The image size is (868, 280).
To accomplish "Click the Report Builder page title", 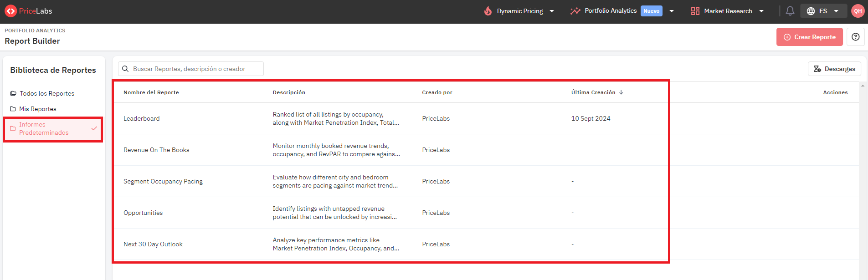I will (x=32, y=41).
